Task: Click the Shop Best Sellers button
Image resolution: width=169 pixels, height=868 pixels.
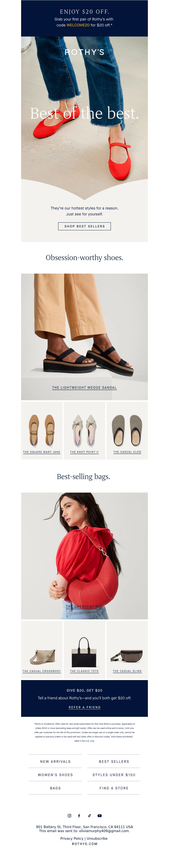Action: pos(84,226)
